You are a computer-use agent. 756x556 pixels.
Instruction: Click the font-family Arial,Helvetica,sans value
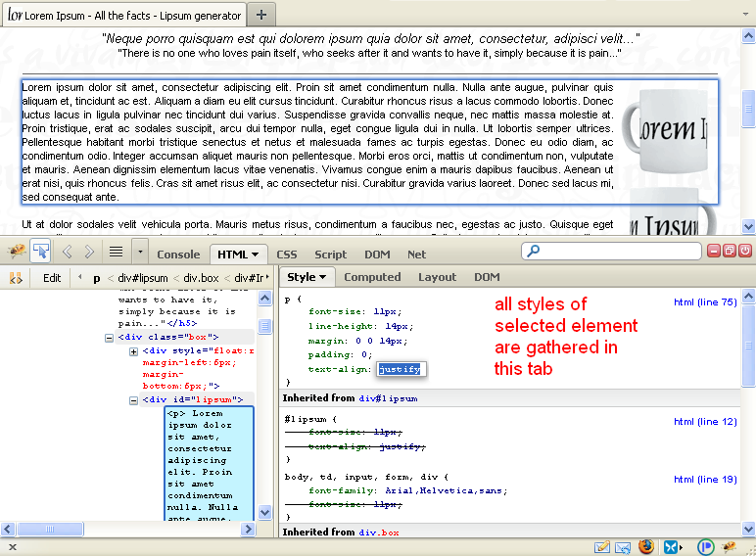[444, 490]
